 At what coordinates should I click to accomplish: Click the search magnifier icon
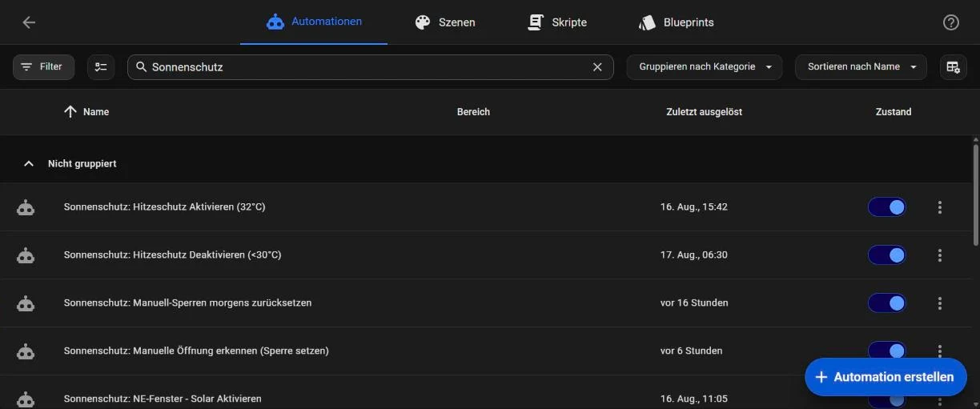(x=142, y=67)
